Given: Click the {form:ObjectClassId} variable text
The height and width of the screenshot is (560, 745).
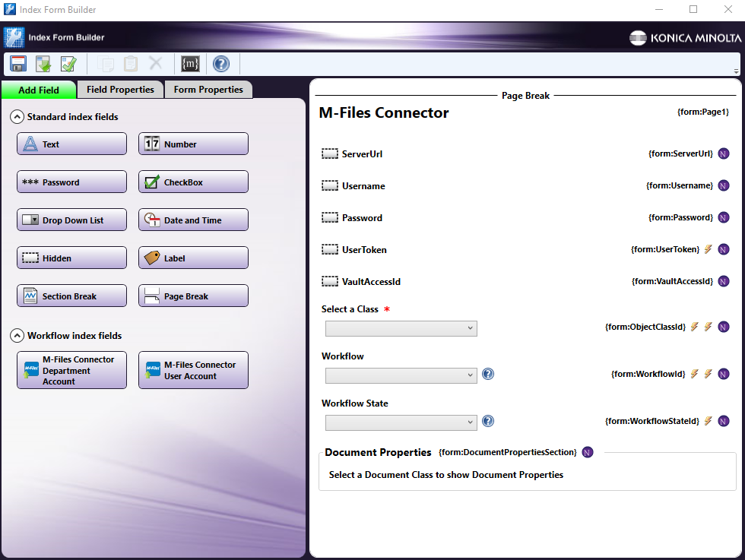Looking at the screenshot, I should (x=645, y=327).
